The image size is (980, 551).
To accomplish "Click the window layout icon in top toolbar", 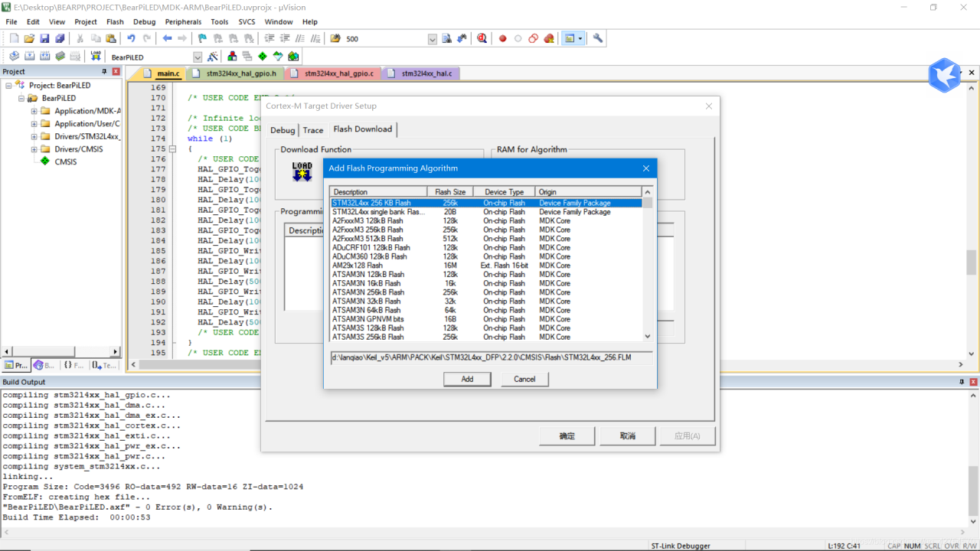I will click(569, 38).
